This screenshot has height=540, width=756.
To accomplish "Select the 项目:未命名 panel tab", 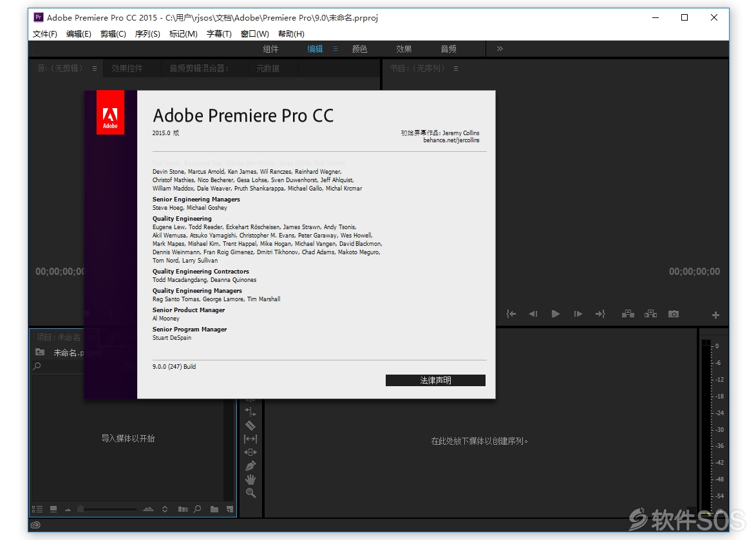I will click(59, 337).
